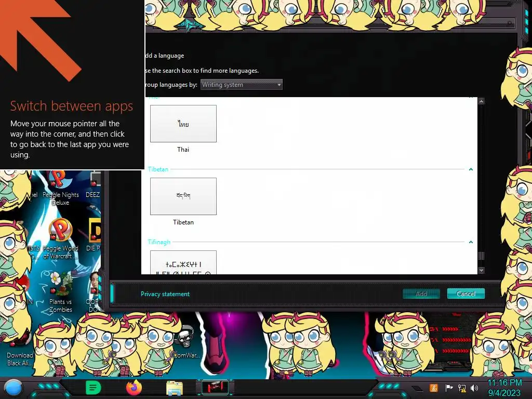Click the Add button
This screenshot has width=532, height=399.
[421, 294]
